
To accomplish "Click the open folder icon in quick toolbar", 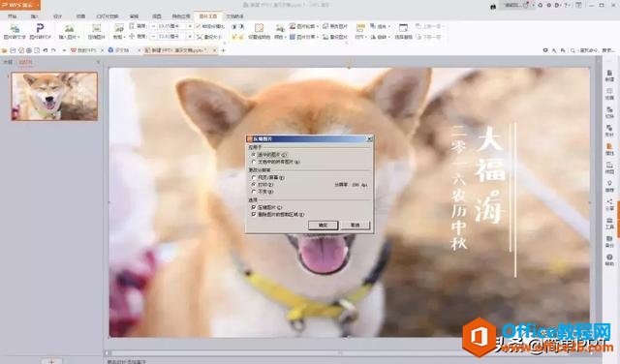I will (5, 50).
